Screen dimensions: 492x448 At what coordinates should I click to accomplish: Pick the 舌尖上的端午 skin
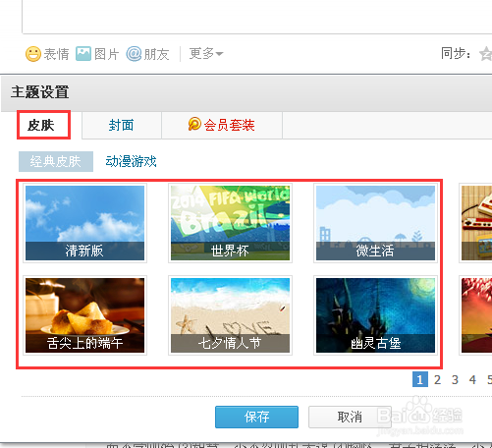coord(84,315)
